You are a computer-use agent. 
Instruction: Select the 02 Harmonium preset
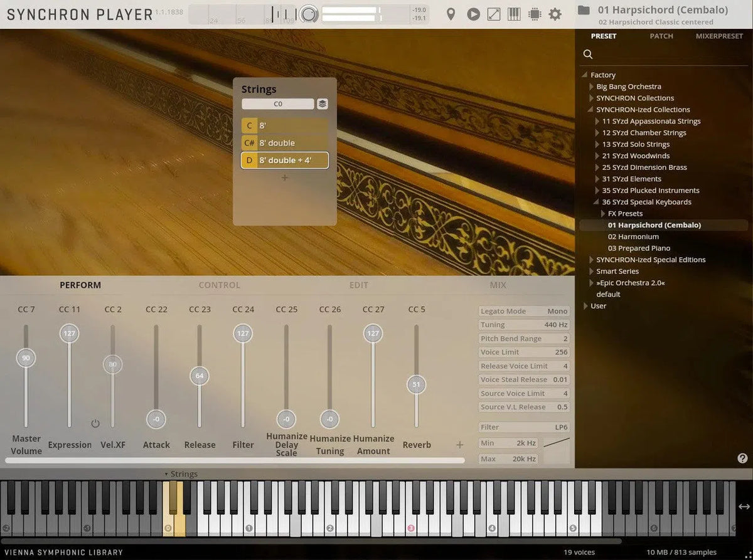633,236
